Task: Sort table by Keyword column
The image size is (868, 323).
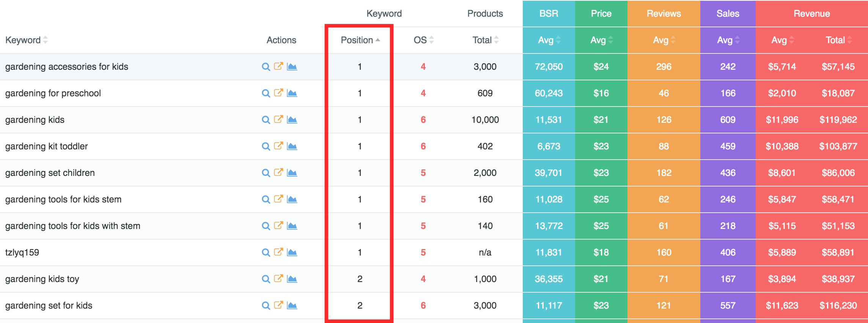Action: click(27, 40)
